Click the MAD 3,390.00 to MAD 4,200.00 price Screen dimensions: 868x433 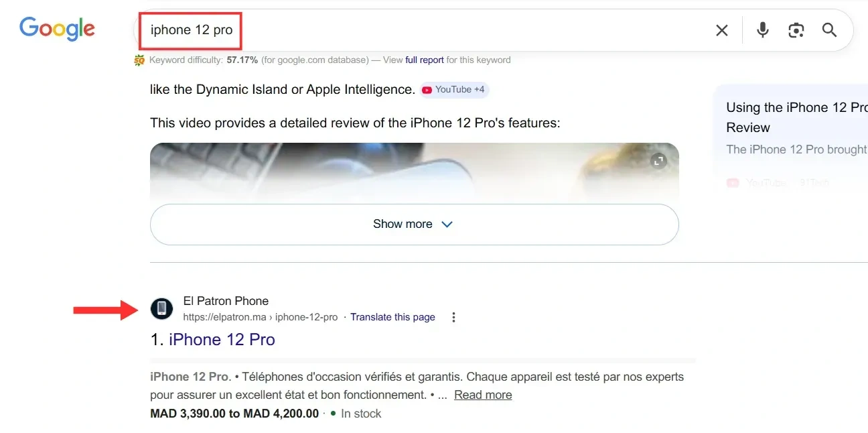tap(234, 414)
